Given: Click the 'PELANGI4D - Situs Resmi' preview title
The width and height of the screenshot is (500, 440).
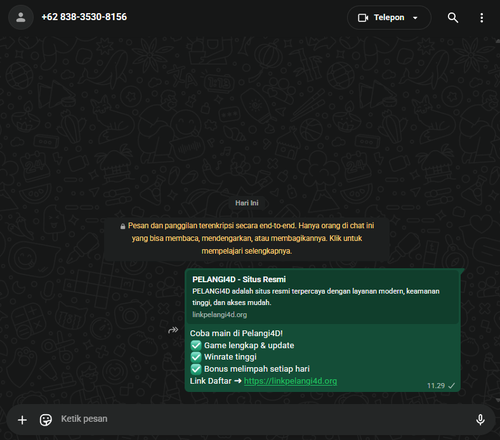Looking at the screenshot, I should coord(239,279).
